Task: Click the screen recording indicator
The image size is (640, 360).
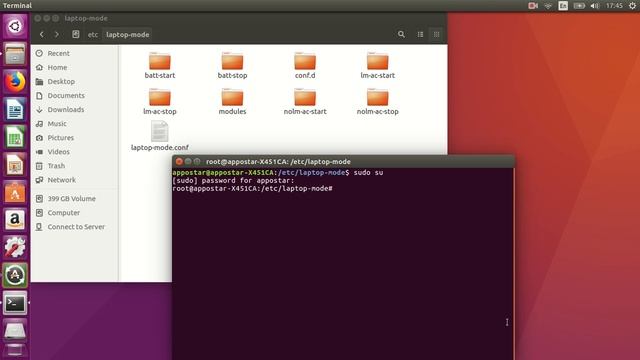Action: pyautogui.click(x=533, y=6)
